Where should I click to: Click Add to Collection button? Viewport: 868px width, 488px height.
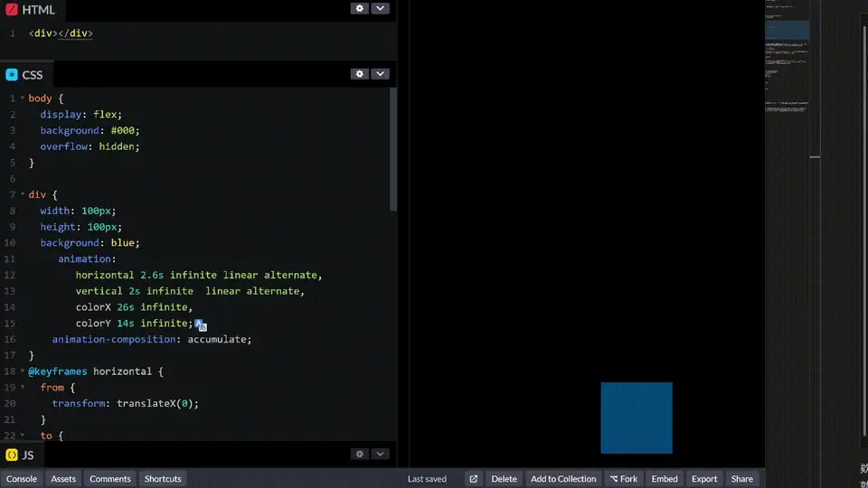point(563,479)
